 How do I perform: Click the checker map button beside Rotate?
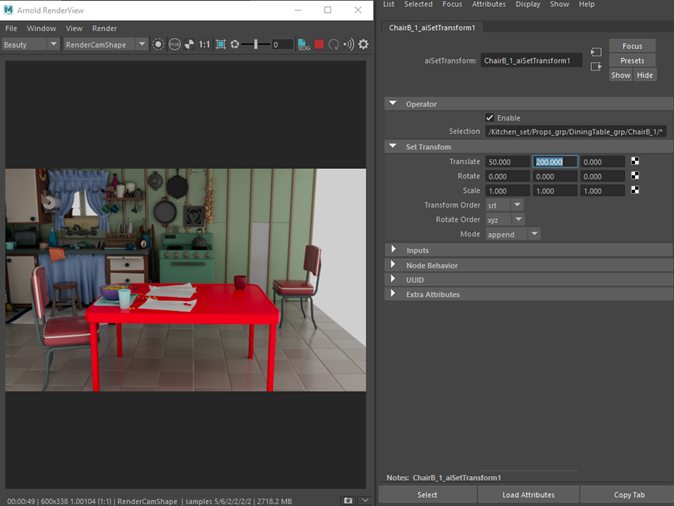coord(635,176)
